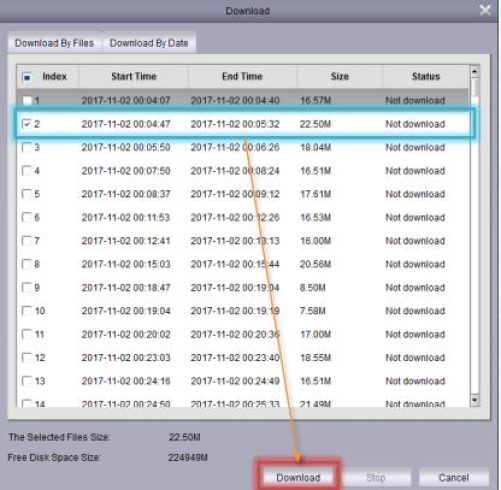Switch to Download By Files tab
This screenshot has height=490, width=501.
(54, 43)
